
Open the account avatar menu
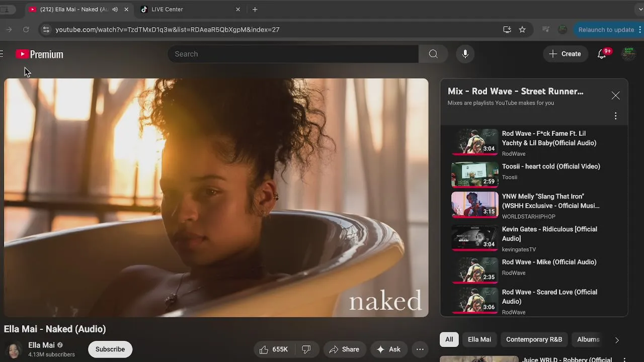[x=628, y=54]
